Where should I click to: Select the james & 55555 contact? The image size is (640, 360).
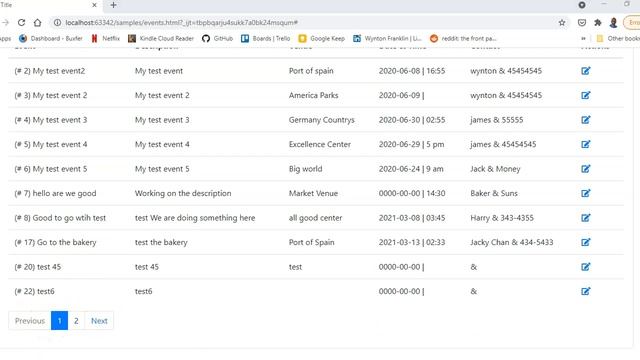497,120
